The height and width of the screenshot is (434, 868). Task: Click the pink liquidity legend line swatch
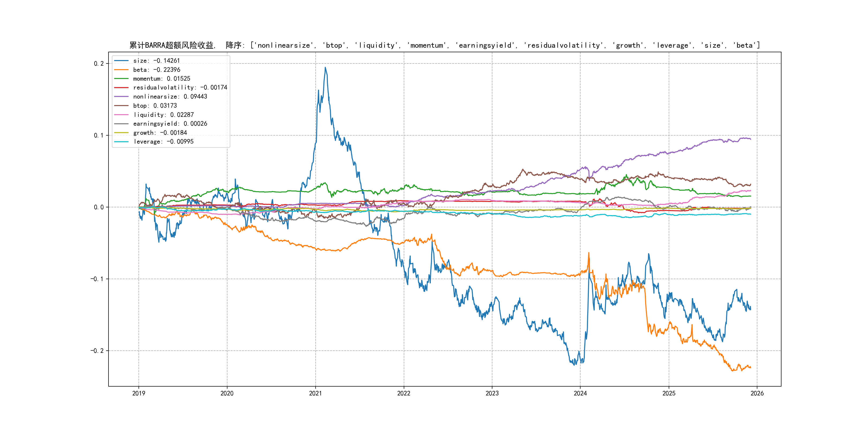tap(121, 115)
